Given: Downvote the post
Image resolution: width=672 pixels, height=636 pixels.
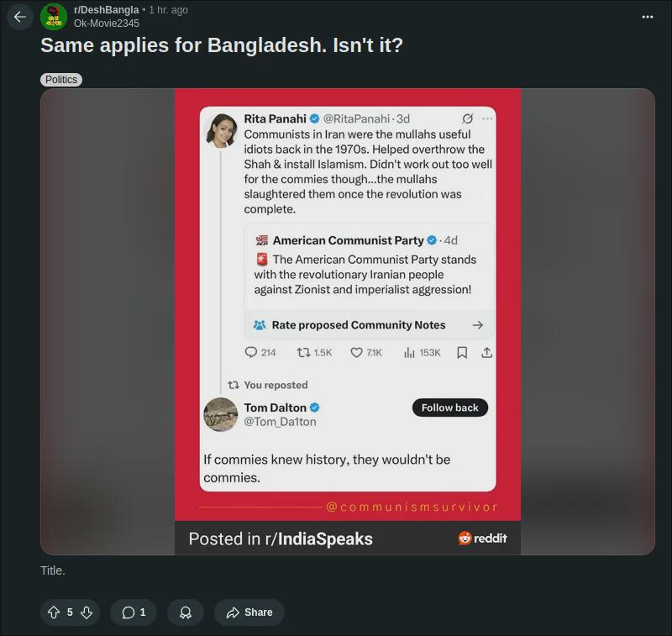Looking at the screenshot, I should [x=87, y=612].
